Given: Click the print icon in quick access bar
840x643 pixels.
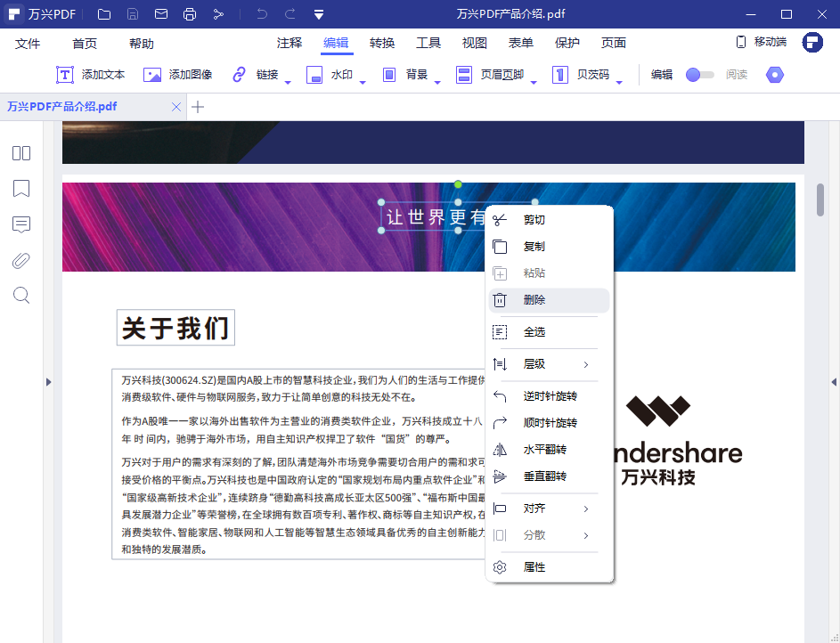Looking at the screenshot, I should (188, 13).
